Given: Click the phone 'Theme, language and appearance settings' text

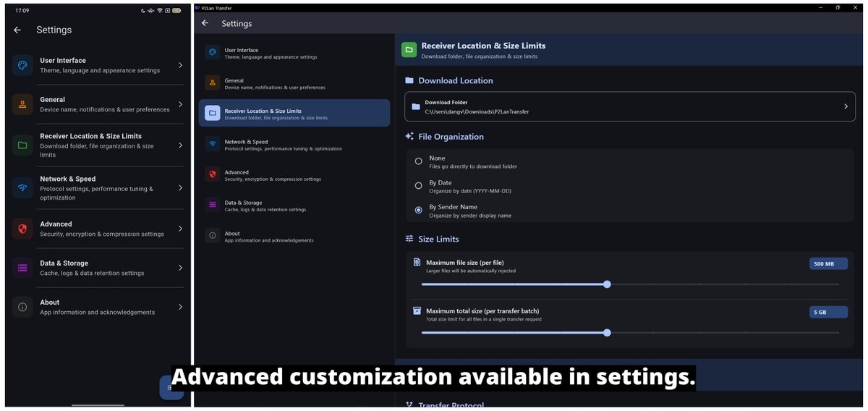Looking at the screenshot, I should tap(100, 71).
